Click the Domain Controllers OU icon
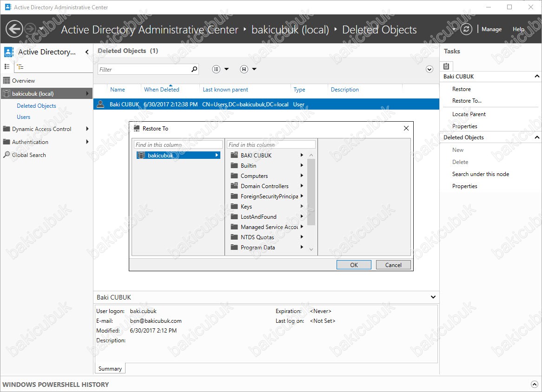This screenshot has width=542, height=392. pyautogui.click(x=234, y=186)
